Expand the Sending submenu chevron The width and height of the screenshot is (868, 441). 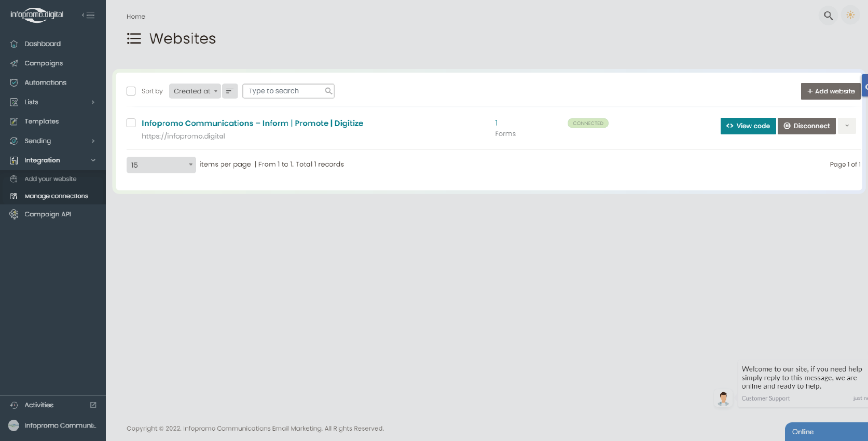tap(93, 141)
